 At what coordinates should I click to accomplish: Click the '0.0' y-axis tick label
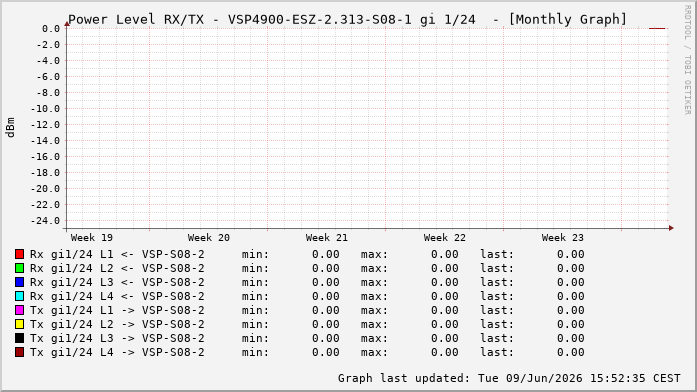pos(51,29)
